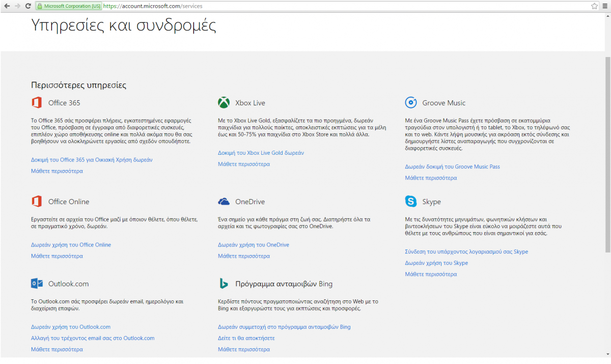Open 'Δωρεάν χρήση του Skype' link

(x=436, y=263)
